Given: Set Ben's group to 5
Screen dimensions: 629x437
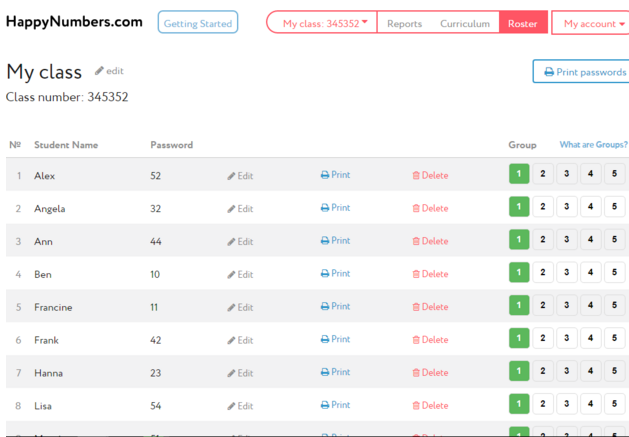Looking at the screenshot, I should (615, 273).
